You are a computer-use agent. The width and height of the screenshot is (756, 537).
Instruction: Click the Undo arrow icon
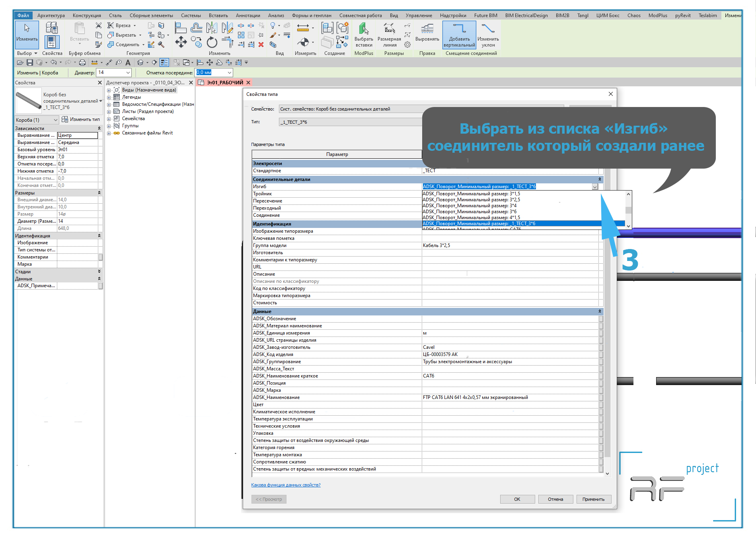53,62
